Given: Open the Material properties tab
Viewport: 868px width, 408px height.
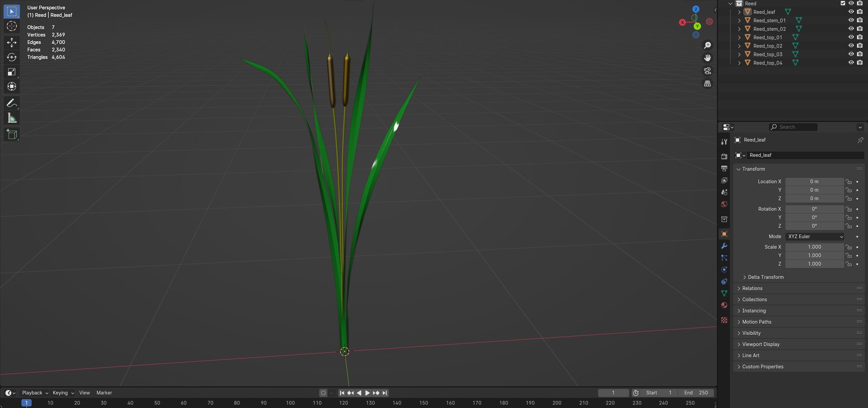Looking at the screenshot, I should tap(724, 305).
